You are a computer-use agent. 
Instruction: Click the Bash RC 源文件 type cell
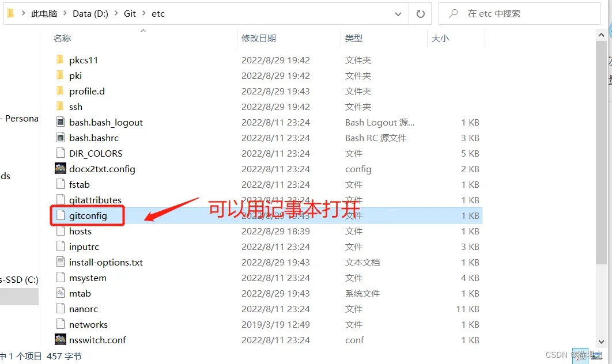pyautogui.click(x=376, y=138)
